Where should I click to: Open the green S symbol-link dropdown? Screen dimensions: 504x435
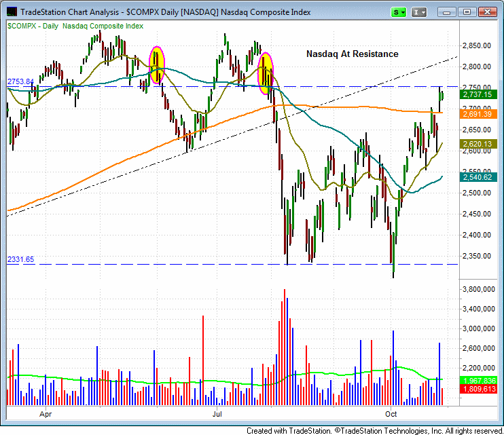tap(399, 12)
